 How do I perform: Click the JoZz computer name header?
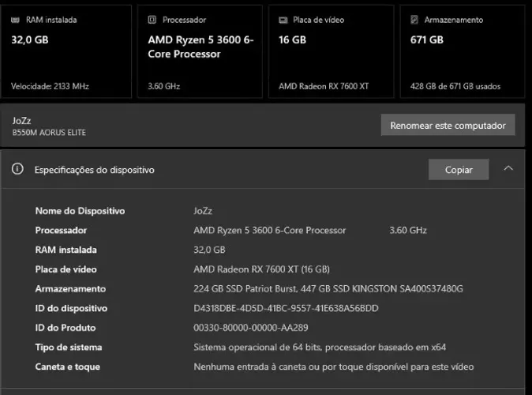tap(22, 121)
